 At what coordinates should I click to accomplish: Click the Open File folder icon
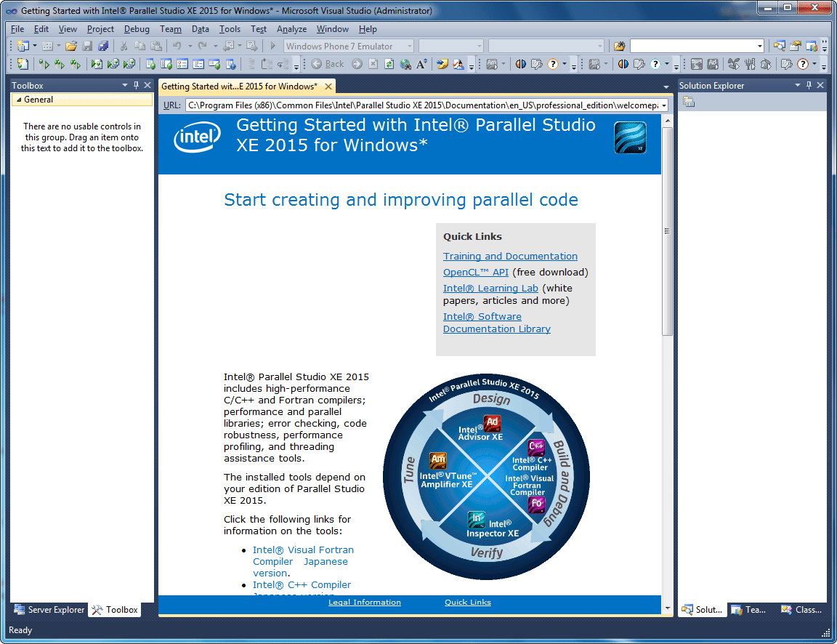[70, 46]
